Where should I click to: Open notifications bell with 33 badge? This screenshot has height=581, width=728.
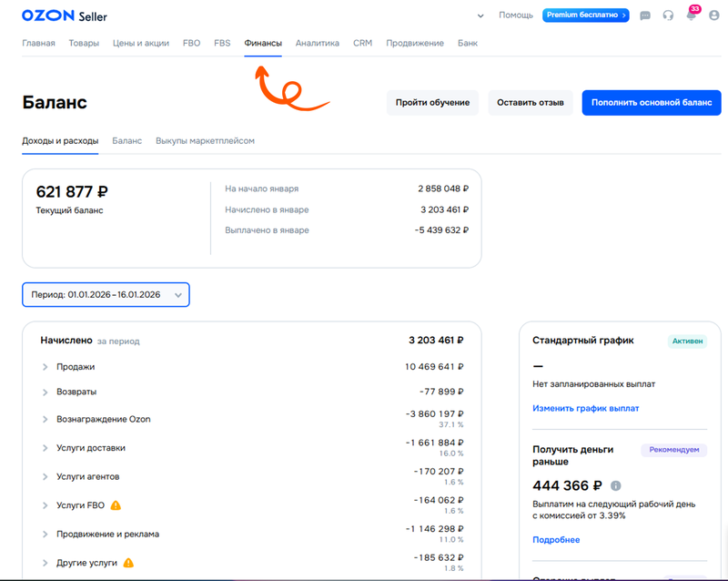point(691,15)
